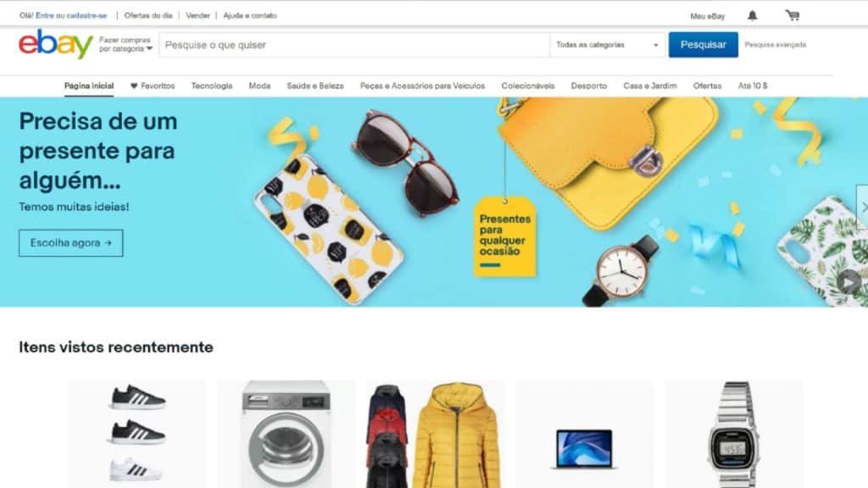The image size is (868, 488).
Task: Open Meu eBay menu
Action: pos(708,16)
